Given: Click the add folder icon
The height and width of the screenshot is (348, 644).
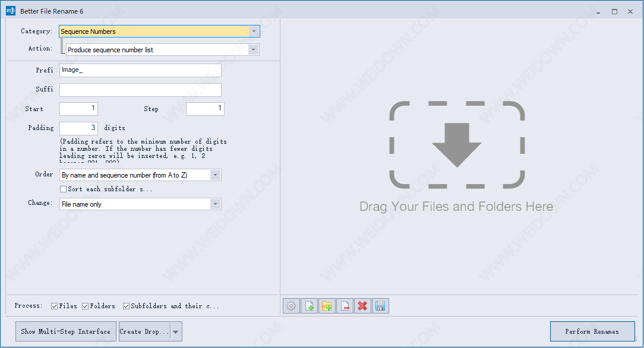Looking at the screenshot, I should [327, 306].
